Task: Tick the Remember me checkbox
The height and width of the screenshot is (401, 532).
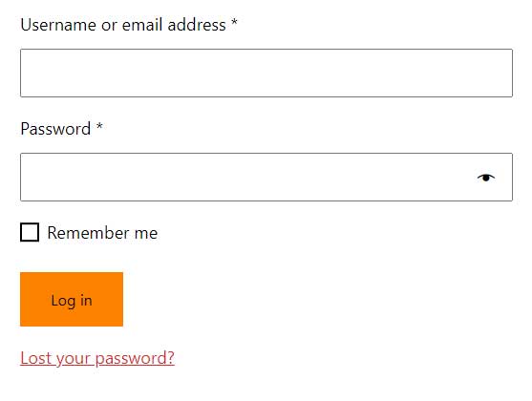Action: coord(30,232)
